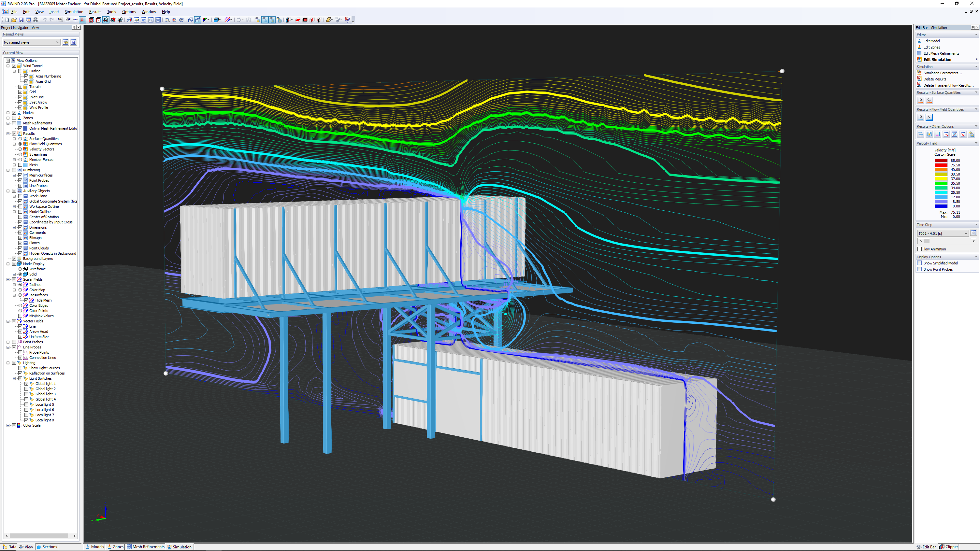
Task: Open the Simulation menu
Action: click(73, 11)
